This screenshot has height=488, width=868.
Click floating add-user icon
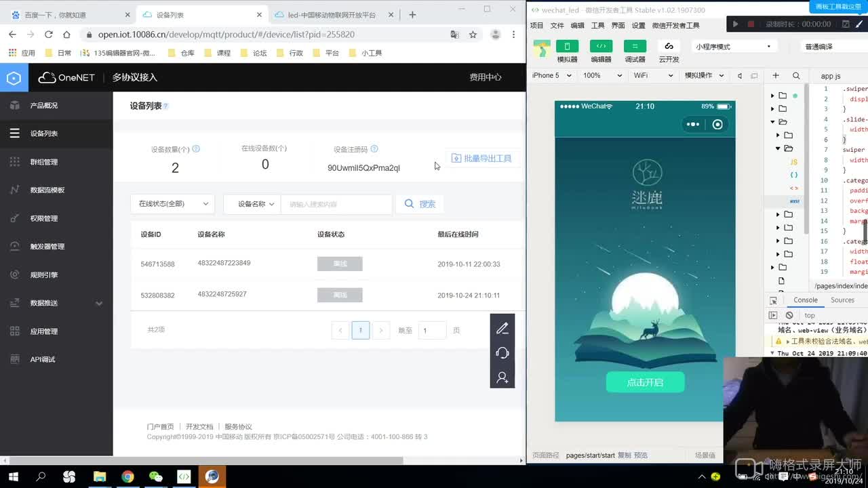(x=502, y=378)
